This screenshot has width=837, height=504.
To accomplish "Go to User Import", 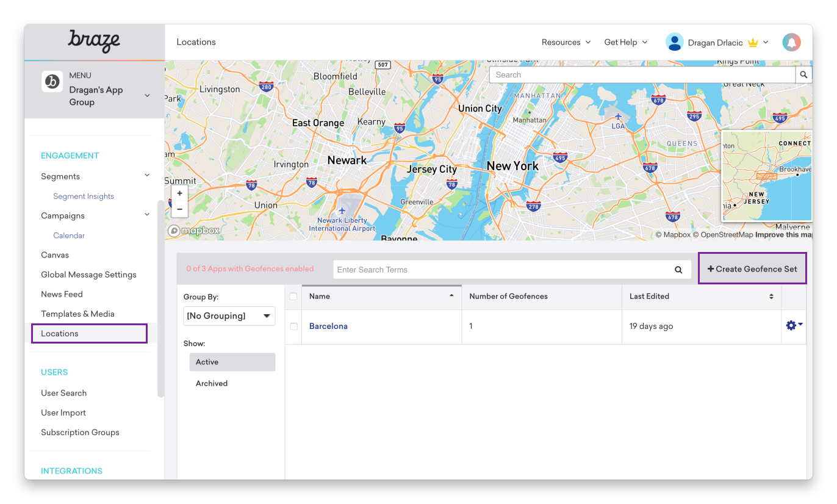I will (63, 412).
